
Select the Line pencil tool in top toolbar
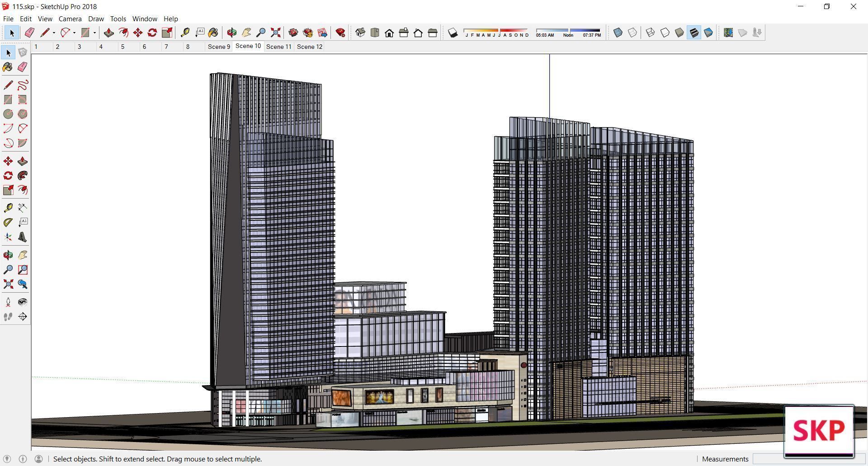coord(45,33)
